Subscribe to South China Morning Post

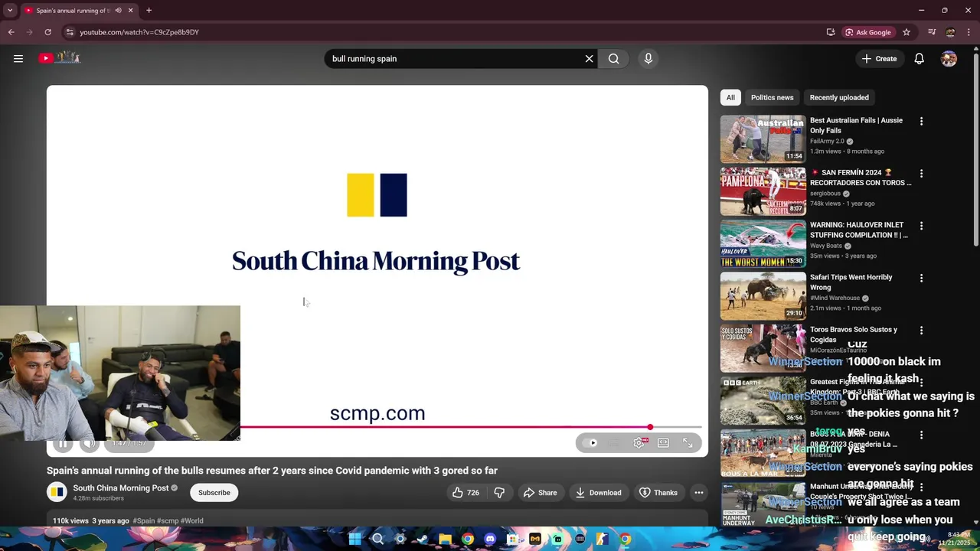click(x=214, y=493)
